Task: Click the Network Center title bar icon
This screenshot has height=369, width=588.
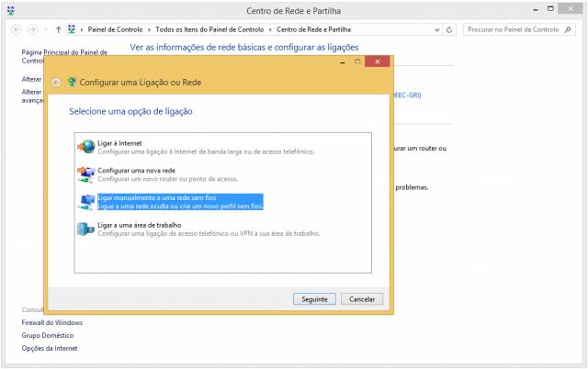Action: (11, 10)
